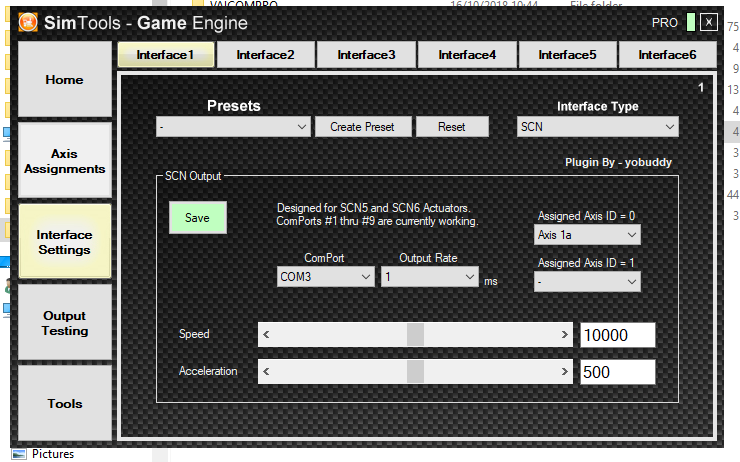Click the Pictures folder icon in File Explorer
Image resolution: width=740 pixels, height=462 pixels.
pyautogui.click(x=19, y=454)
